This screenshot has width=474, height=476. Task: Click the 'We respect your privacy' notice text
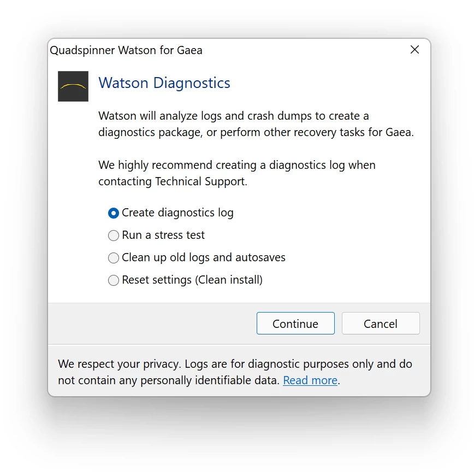(235, 372)
